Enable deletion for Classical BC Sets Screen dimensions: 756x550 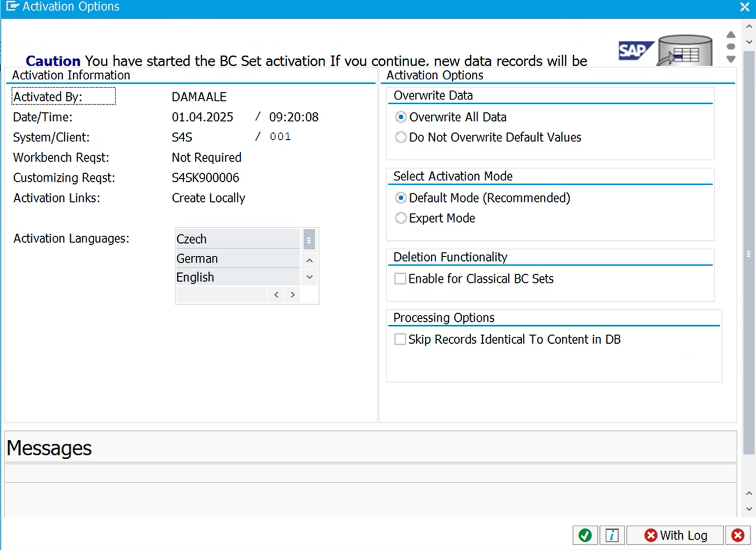[x=400, y=279]
